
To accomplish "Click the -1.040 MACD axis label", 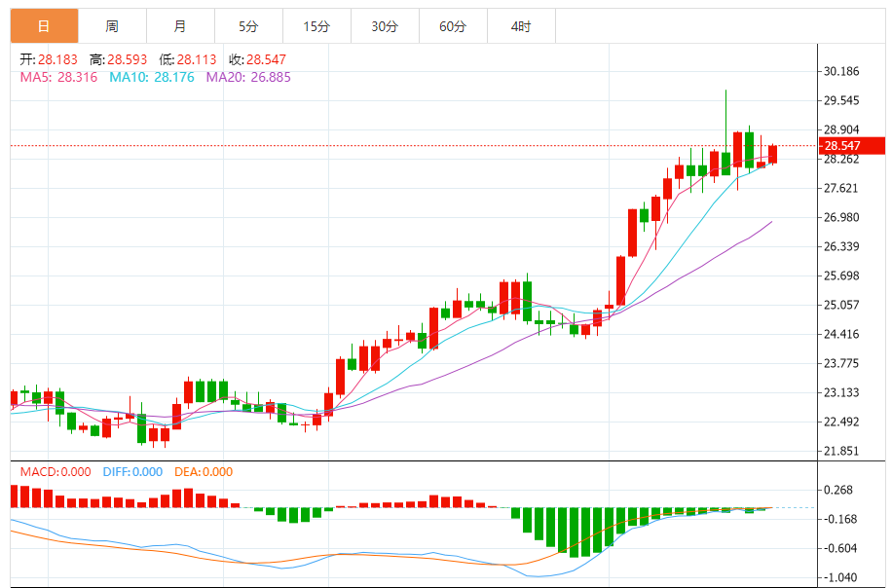I will 840,577.
